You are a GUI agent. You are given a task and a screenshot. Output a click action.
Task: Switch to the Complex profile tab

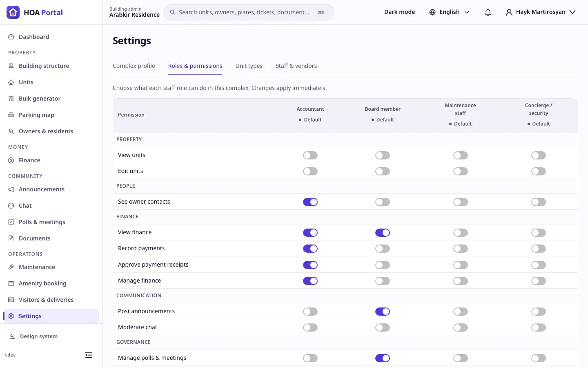(x=134, y=66)
